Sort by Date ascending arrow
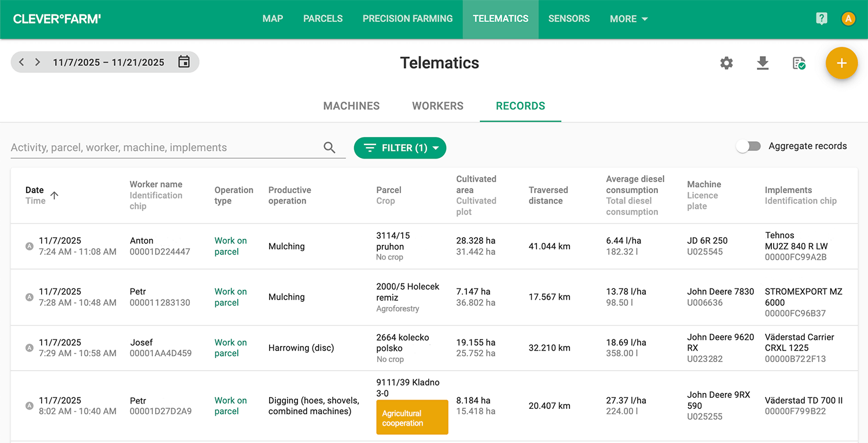The width and height of the screenshot is (868, 443). (54, 195)
